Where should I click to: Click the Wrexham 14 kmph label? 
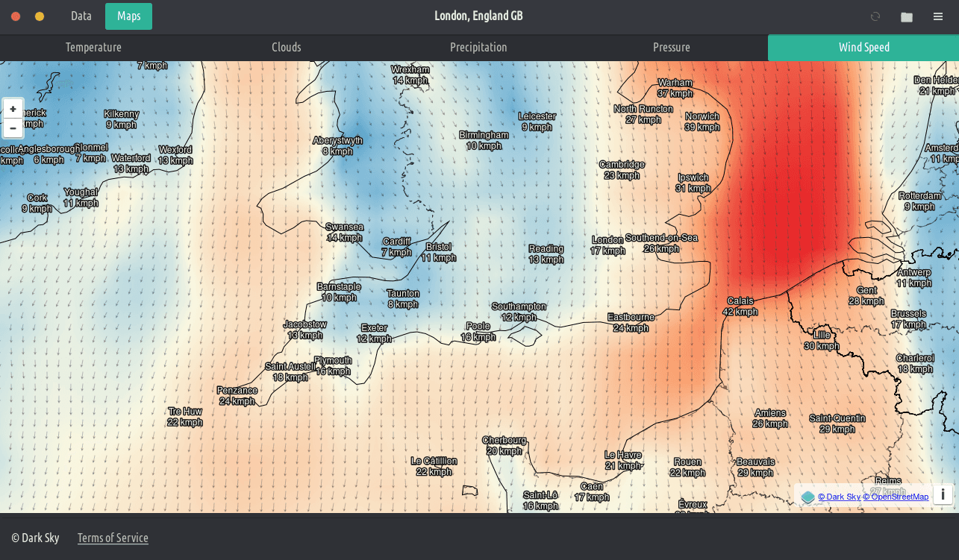click(410, 75)
